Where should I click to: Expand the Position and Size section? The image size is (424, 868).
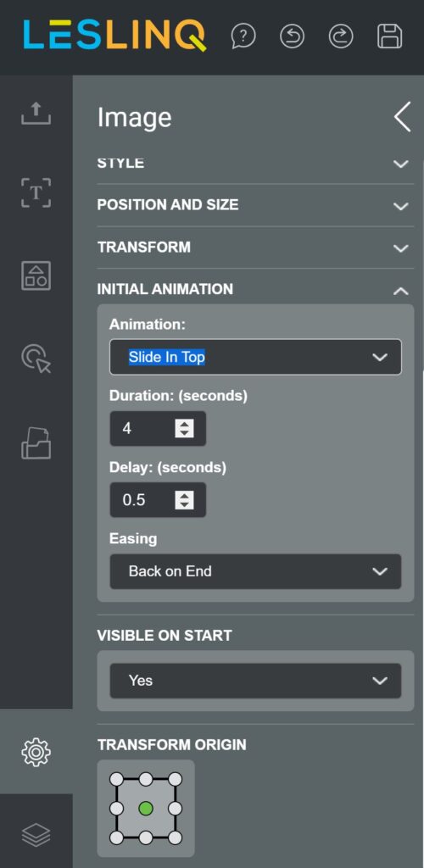[255, 205]
